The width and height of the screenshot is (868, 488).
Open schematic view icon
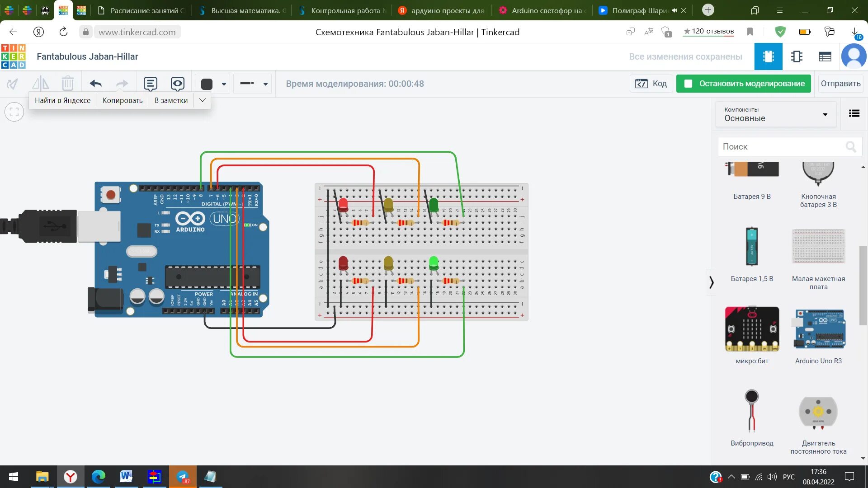pos(797,56)
